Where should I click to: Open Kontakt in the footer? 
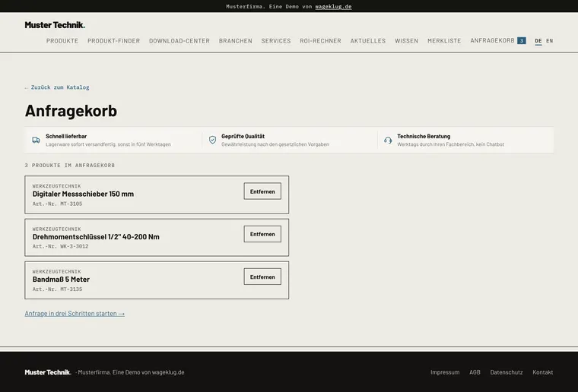[x=542, y=372]
